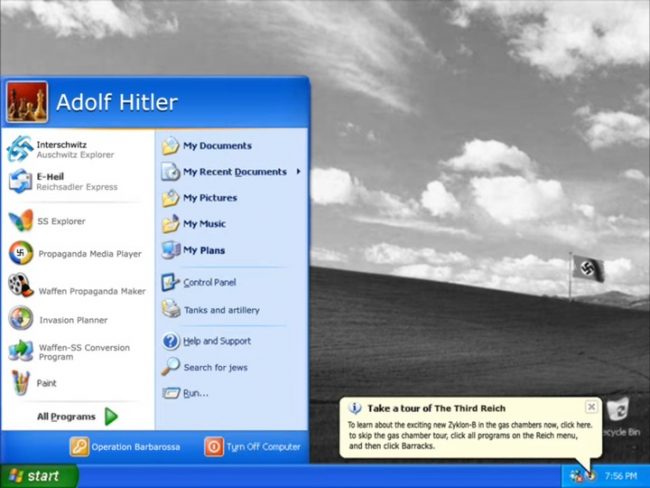
Task: Click Turn Off Computer button
Action: (x=252, y=447)
